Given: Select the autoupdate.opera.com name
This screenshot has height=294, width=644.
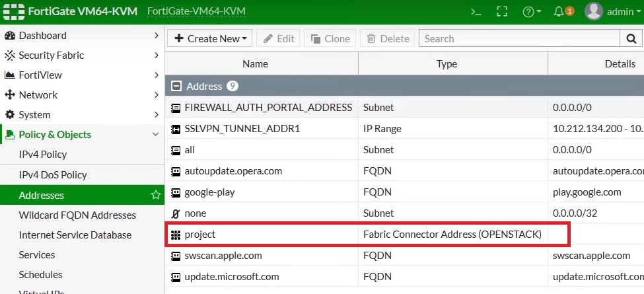Looking at the screenshot, I should click(233, 171).
